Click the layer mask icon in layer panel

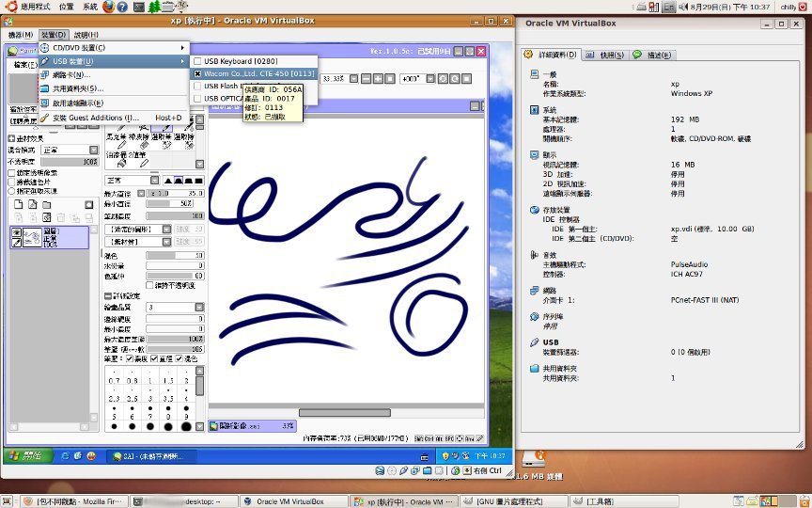coord(88,205)
